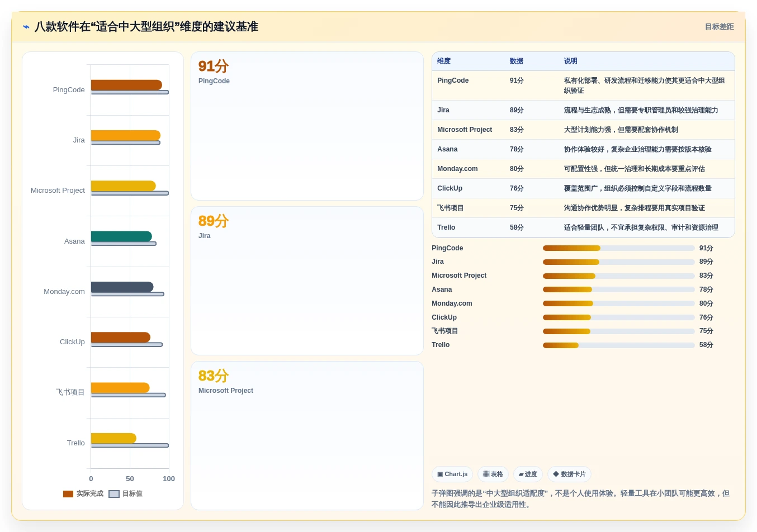Screen dimensions: 757x532
Task: Click the 飞书项目 75分 progress bar
Action: pos(618,331)
